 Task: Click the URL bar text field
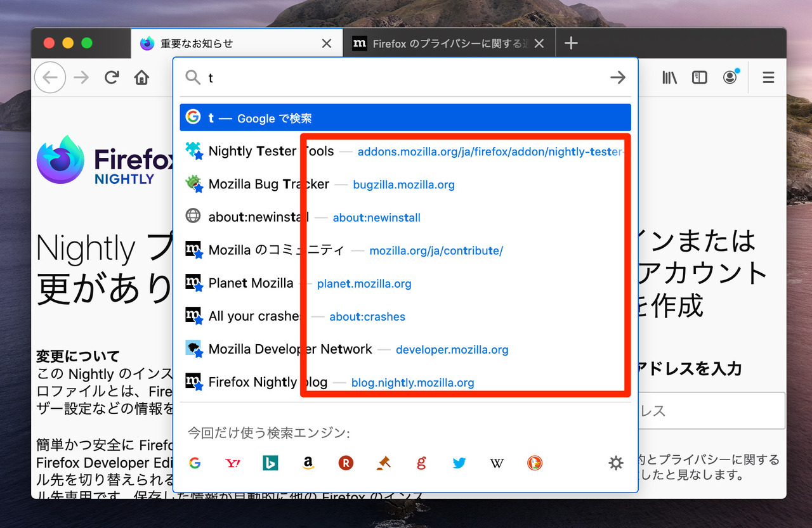pyautogui.click(x=406, y=77)
